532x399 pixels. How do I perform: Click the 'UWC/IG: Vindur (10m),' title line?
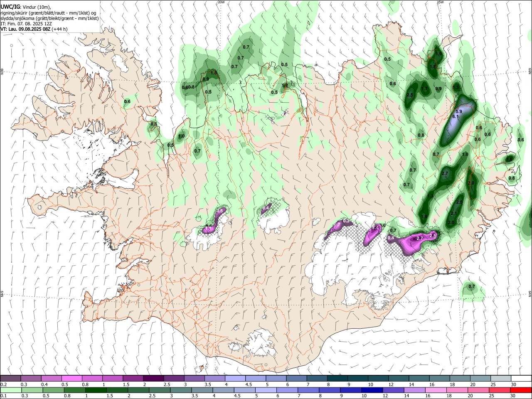click(25, 7)
